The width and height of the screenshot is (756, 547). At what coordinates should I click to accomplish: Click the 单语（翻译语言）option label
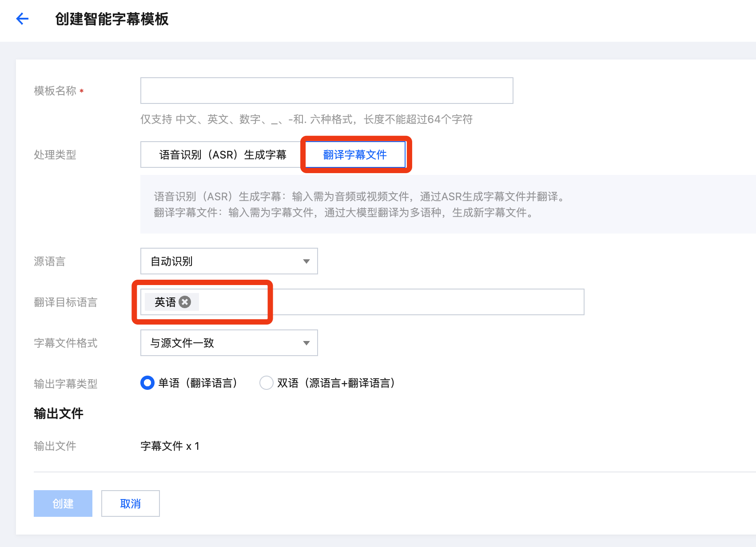[198, 383]
